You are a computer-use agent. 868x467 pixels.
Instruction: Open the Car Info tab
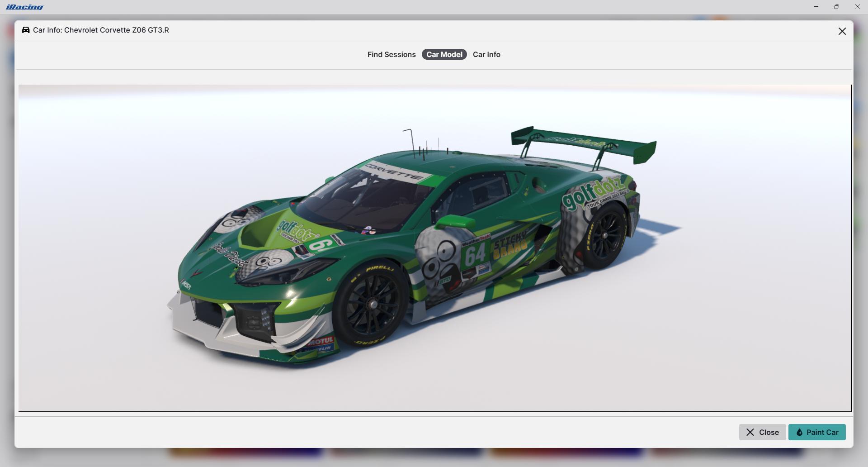486,54
